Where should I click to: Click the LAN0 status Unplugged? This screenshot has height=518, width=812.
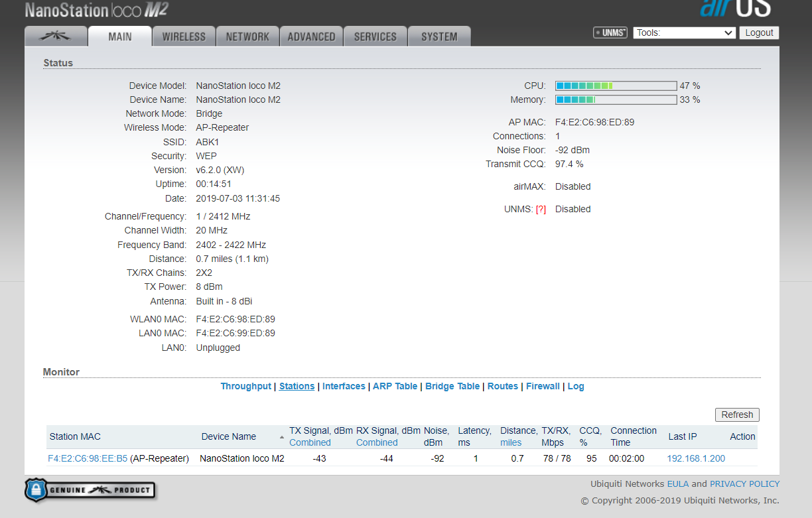pos(218,348)
